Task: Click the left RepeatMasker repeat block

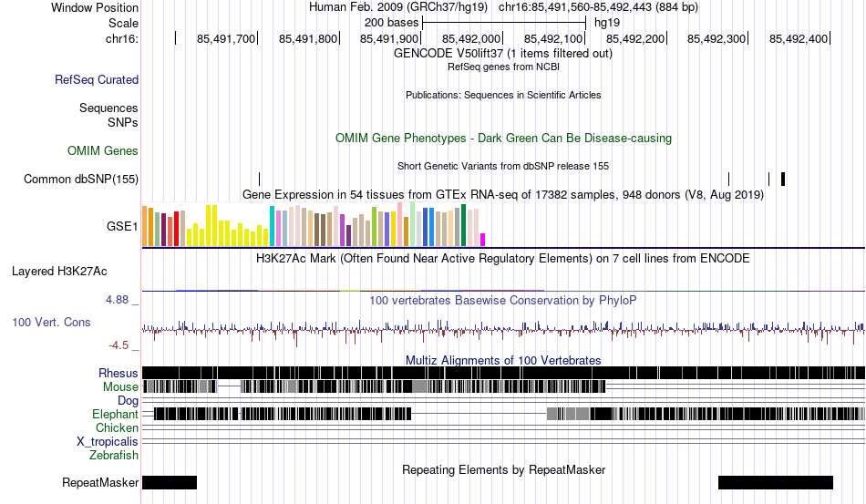Action: (x=170, y=482)
